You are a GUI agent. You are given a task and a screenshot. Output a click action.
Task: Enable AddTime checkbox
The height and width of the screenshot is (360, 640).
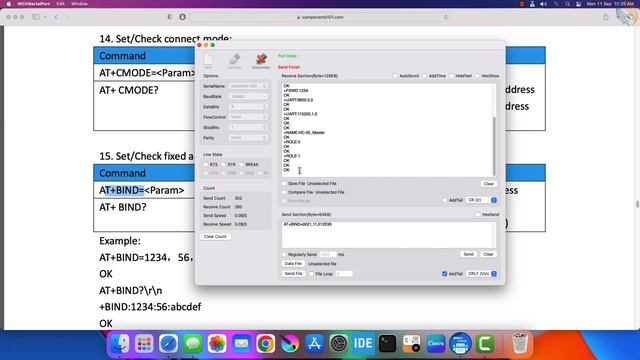[x=424, y=76]
